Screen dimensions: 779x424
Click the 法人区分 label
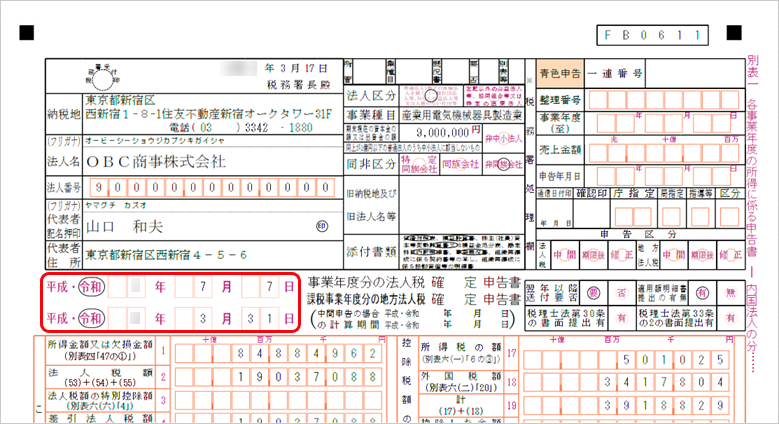pyautogui.click(x=371, y=95)
